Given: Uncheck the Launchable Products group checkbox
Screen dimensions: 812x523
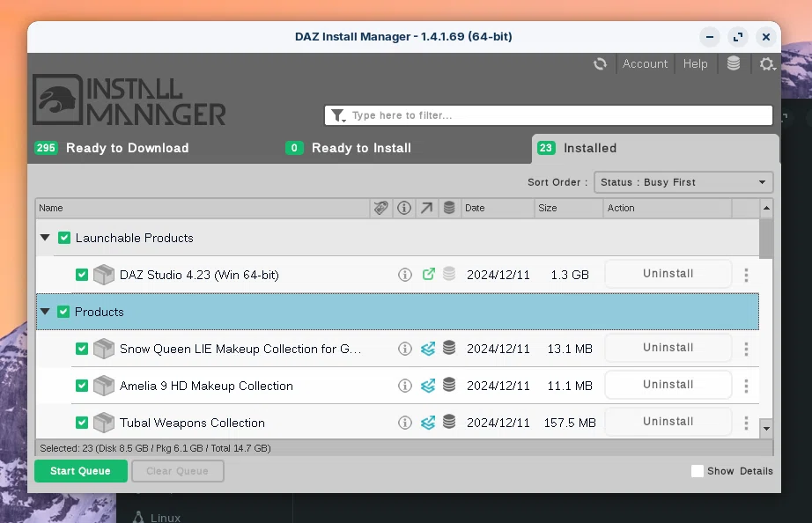Looking at the screenshot, I should tap(64, 238).
